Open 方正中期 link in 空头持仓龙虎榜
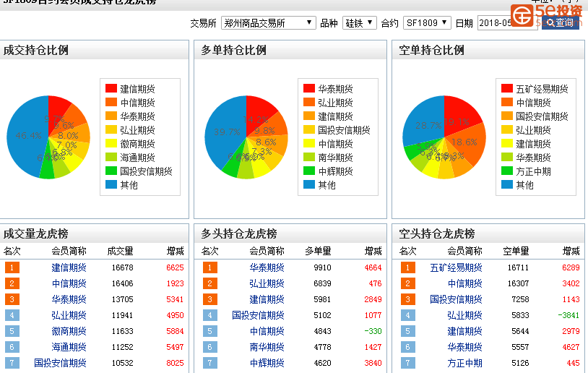Screen dimensions: 588x373 pos(465,363)
